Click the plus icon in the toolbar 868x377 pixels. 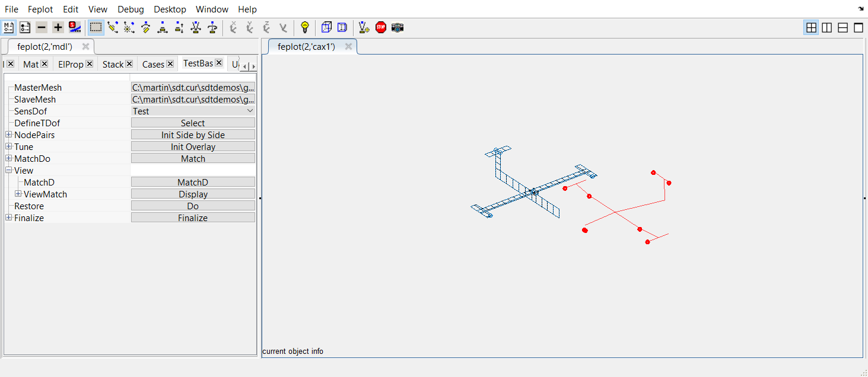pyautogui.click(x=58, y=27)
